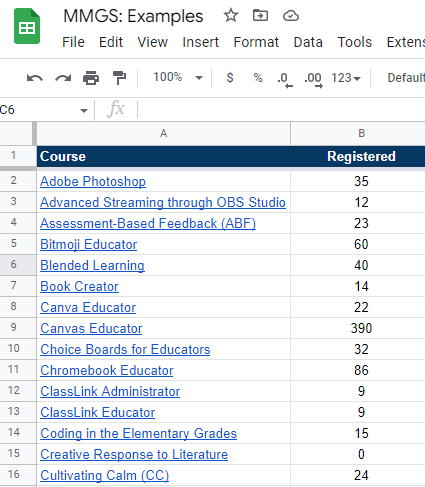Viewport: 425px width, 487px height.
Task: Open the Bitmoji Educator link
Action: (x=88, y=245)
